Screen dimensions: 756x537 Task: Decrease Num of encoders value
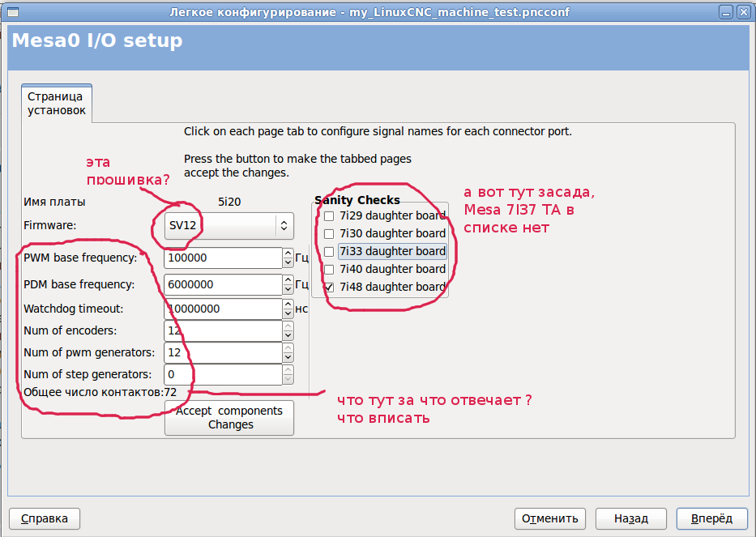point(288,335)
